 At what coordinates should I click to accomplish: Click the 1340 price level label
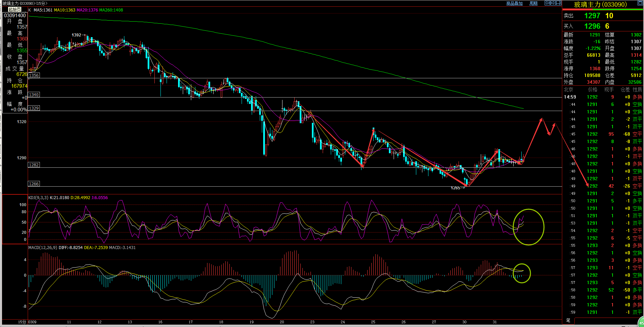34,95
